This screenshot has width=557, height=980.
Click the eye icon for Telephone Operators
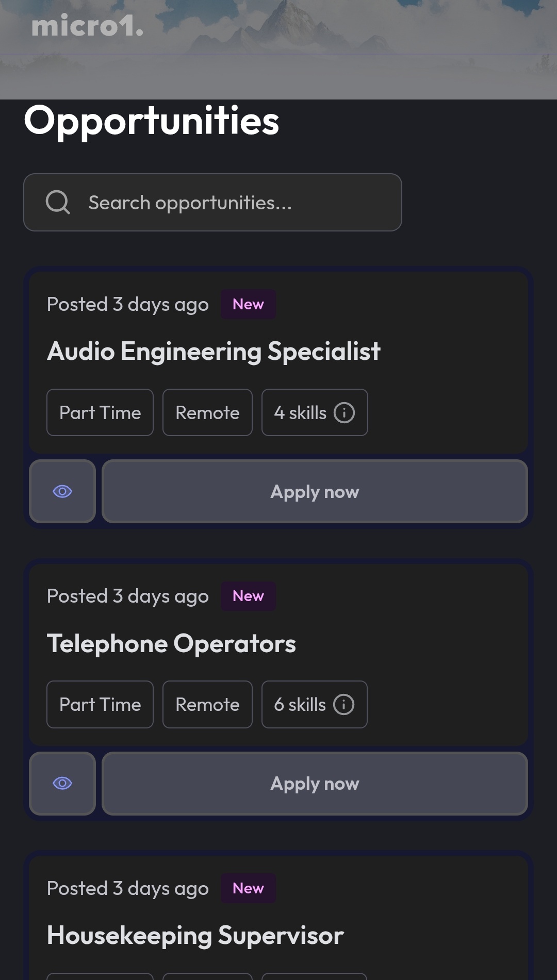62,783
